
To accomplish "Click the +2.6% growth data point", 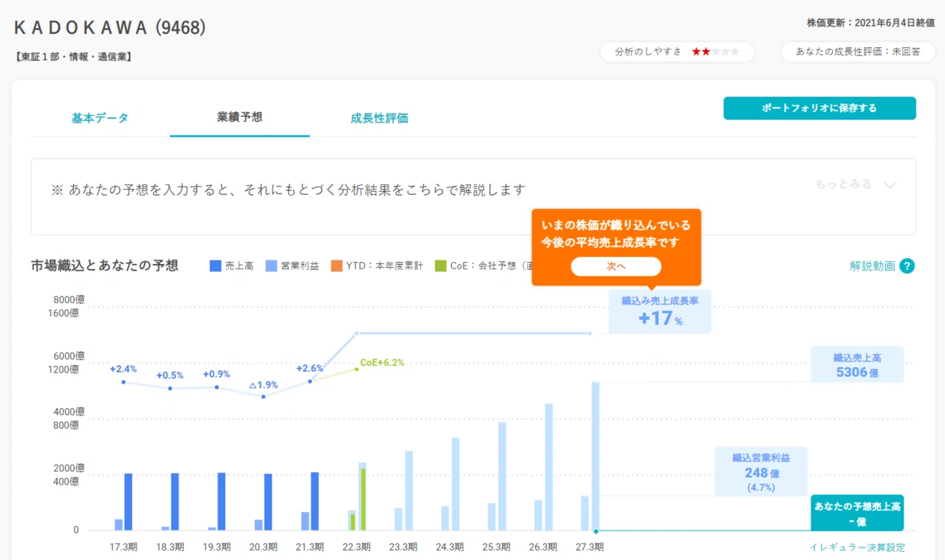I will 310,381.
